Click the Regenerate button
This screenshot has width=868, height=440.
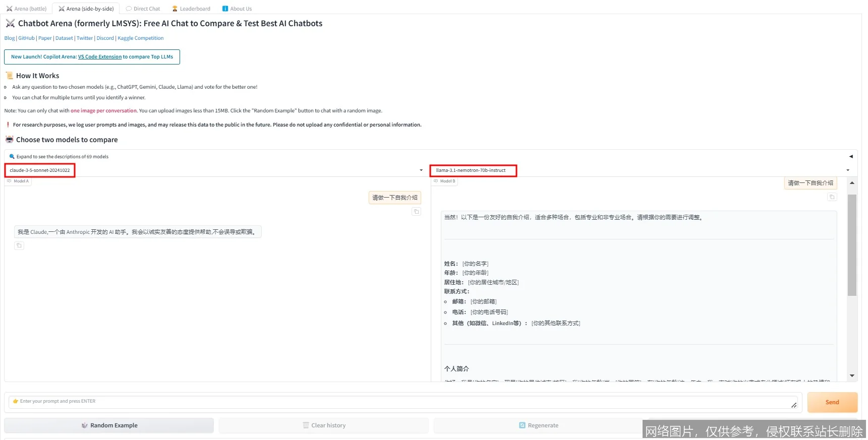pyautogui.click(x=539, y=425)
